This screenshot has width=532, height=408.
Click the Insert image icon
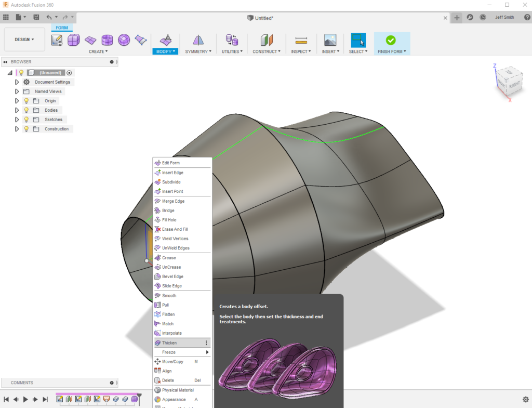[x=330, y=40]
